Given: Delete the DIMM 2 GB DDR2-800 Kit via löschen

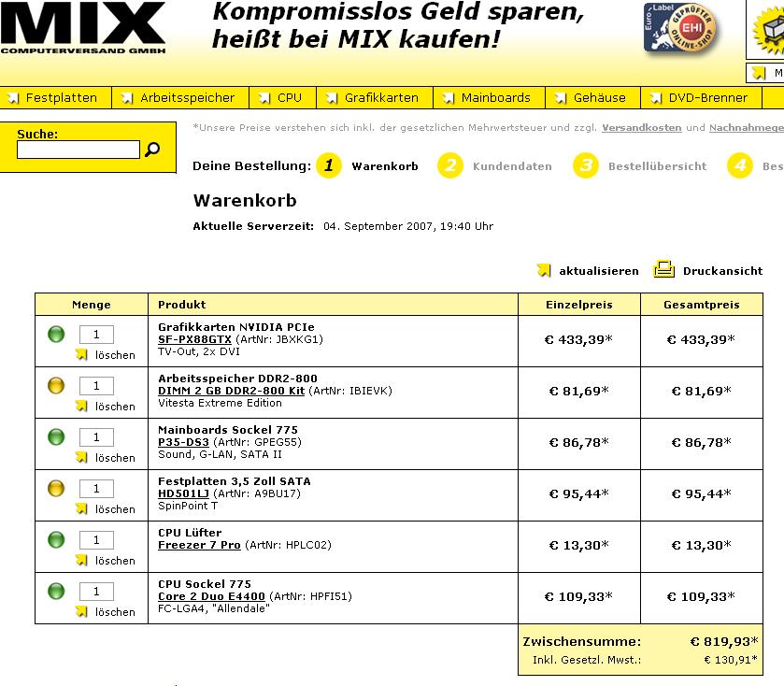Looking at the screenshot, I should pos(115,407).
